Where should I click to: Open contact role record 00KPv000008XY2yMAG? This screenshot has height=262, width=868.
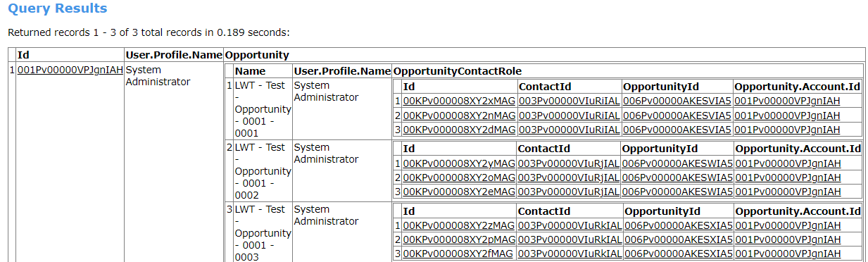pos(459,163)
